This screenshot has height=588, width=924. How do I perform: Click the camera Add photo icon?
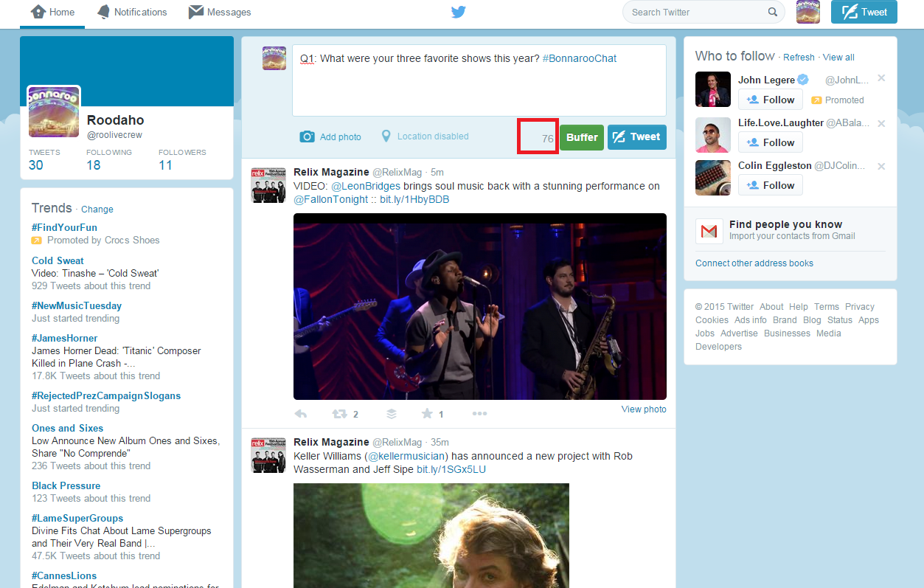point(308,136)
